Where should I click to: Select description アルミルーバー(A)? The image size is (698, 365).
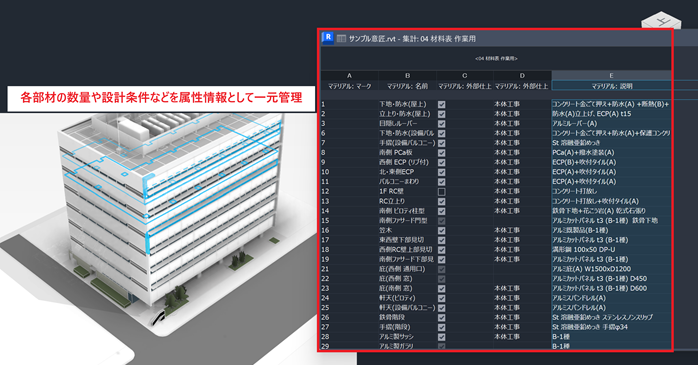[x=611, y=124]
